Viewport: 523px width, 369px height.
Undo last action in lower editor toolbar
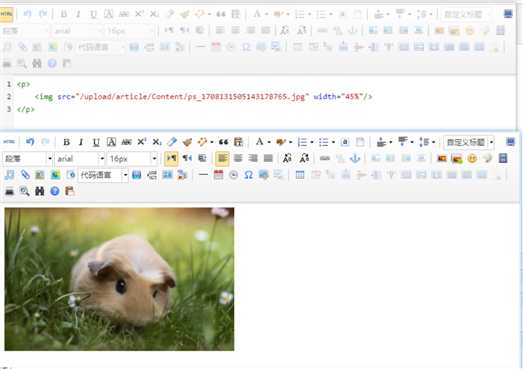[30, 142]
